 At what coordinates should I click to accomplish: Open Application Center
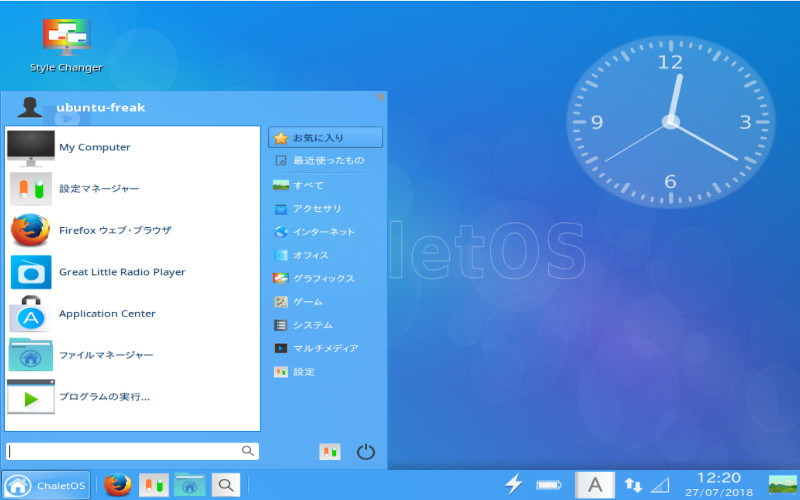click(x=133, y=314)
